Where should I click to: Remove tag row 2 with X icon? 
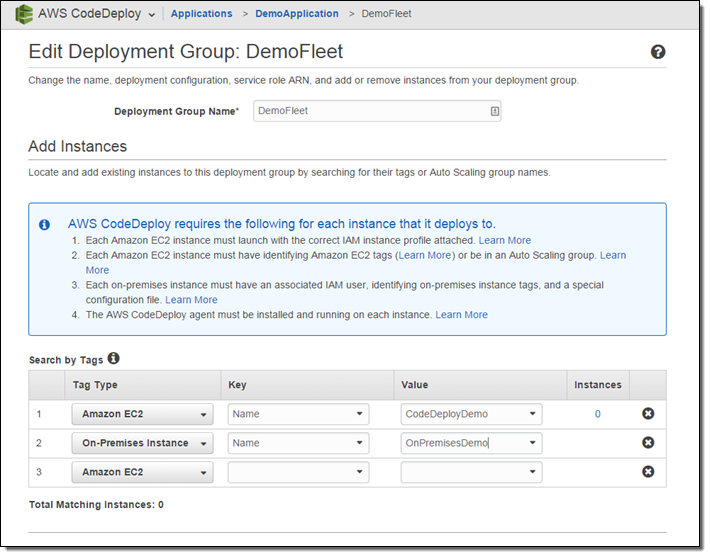click(x=648, y=442)
